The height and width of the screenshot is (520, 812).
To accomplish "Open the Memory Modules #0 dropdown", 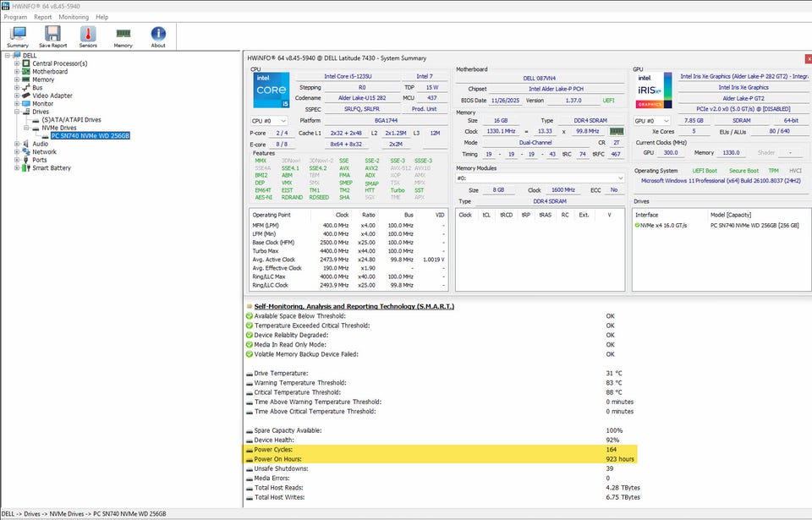I will [540, 178].
